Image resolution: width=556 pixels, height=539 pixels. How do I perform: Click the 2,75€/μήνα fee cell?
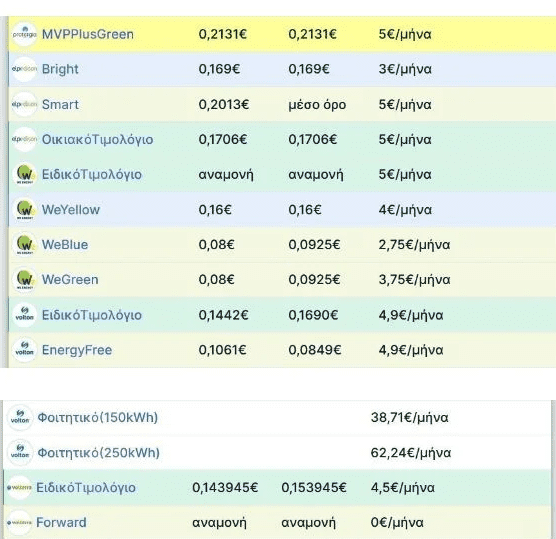414,245
